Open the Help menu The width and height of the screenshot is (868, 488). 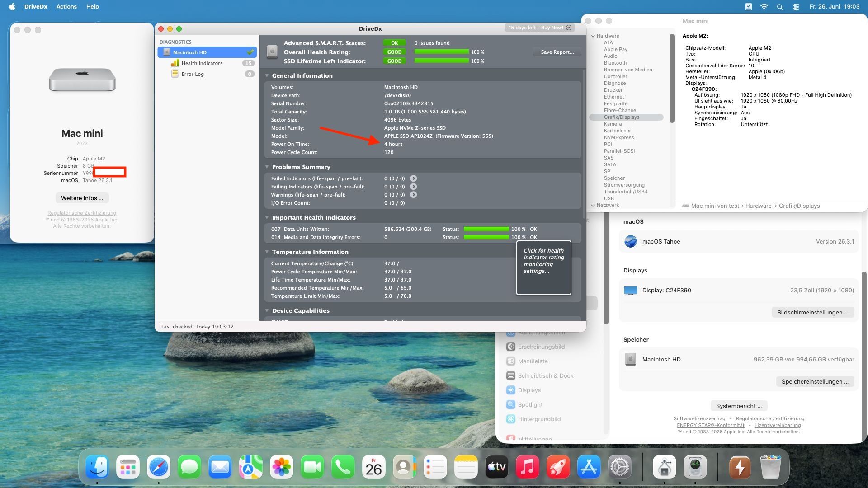click(92, 7)
